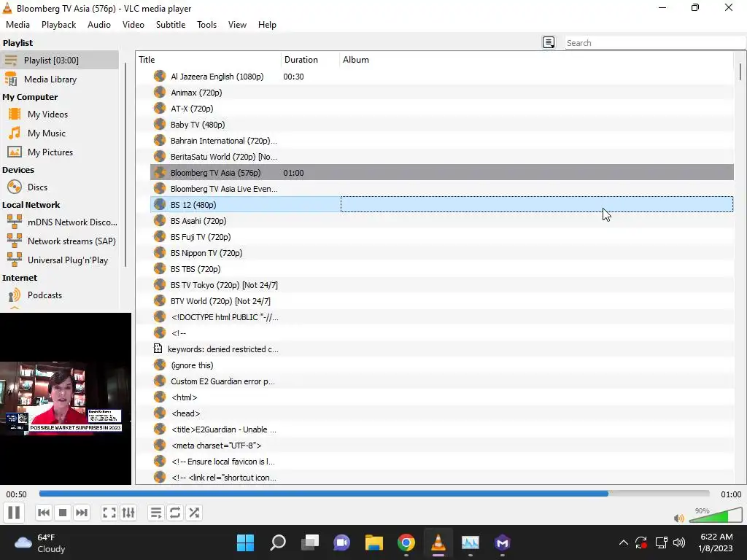Select AT-X (720p) playlist entry
747x560 pixels.
click(441, 109)
